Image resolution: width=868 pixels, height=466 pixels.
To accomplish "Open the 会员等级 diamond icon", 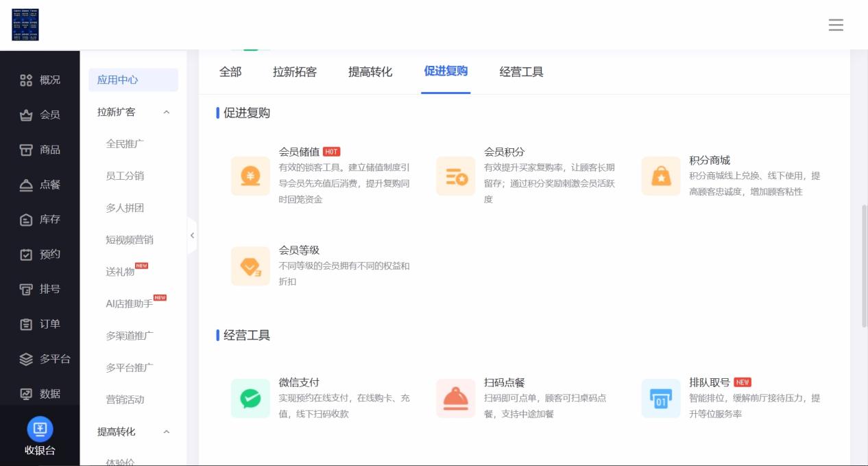I will [250, 266].
